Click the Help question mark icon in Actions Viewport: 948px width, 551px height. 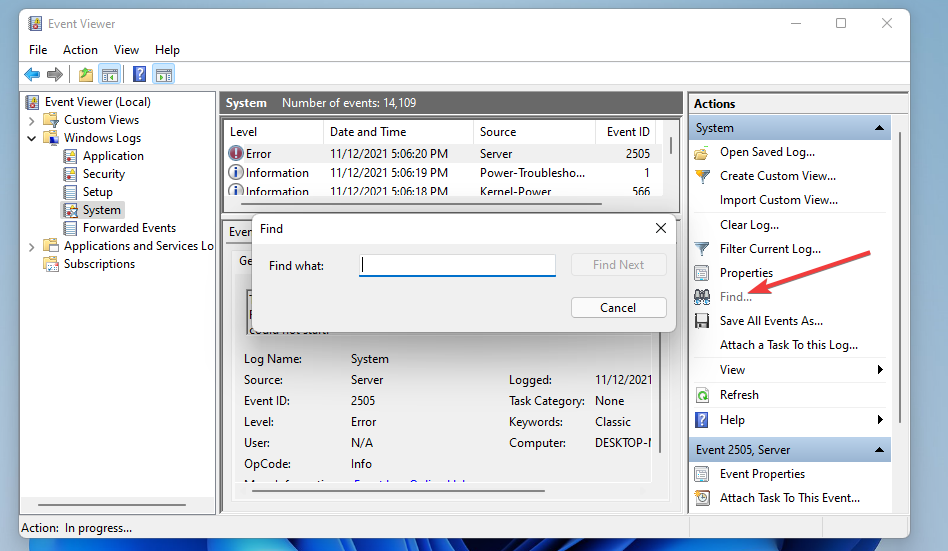click(x=701, y=420)
